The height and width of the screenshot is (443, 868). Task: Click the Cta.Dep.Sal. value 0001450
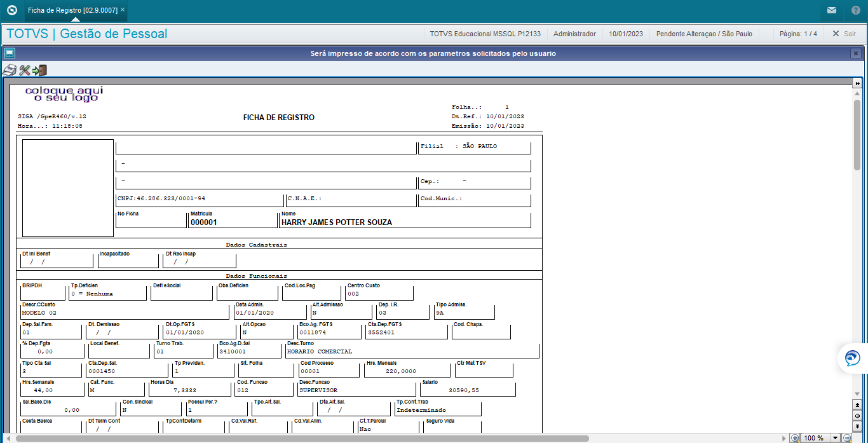point(102,371)
